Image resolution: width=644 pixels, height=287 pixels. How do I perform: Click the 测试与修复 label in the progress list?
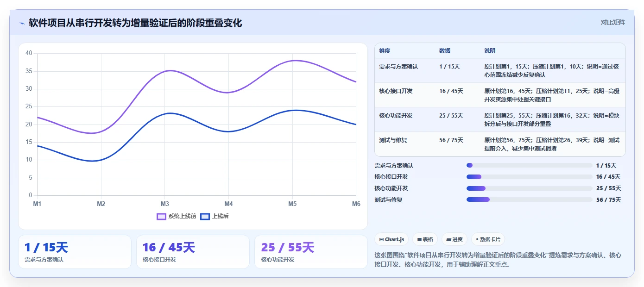click(x=388, y=200)
